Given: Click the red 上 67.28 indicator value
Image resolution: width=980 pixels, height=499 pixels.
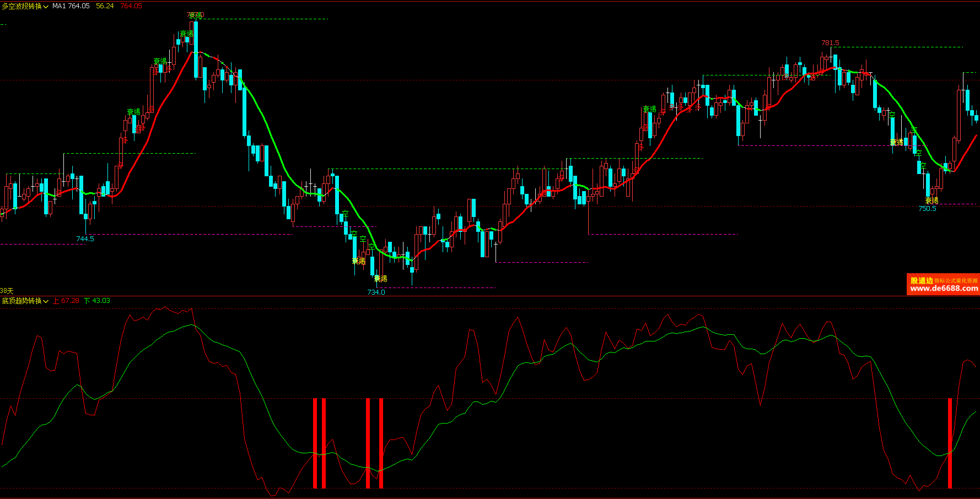Looking at the screenshot, I should (x=66, y=301).
